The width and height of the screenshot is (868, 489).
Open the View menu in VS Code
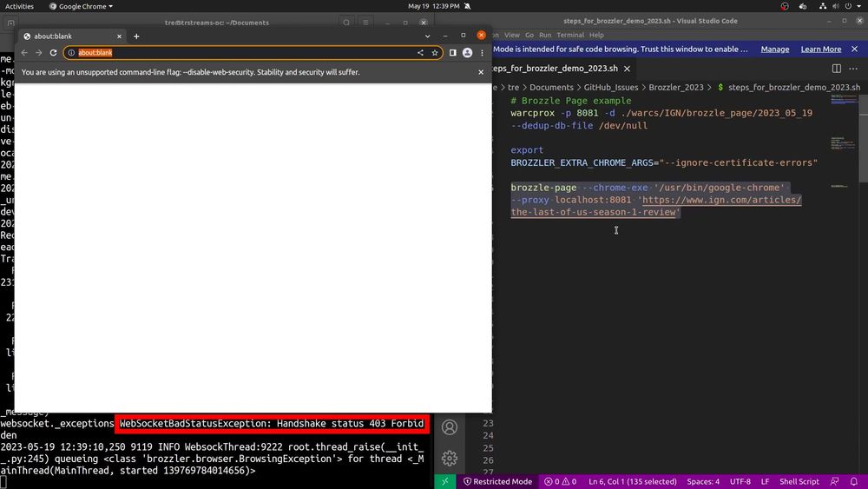click(x=511, y=35)
